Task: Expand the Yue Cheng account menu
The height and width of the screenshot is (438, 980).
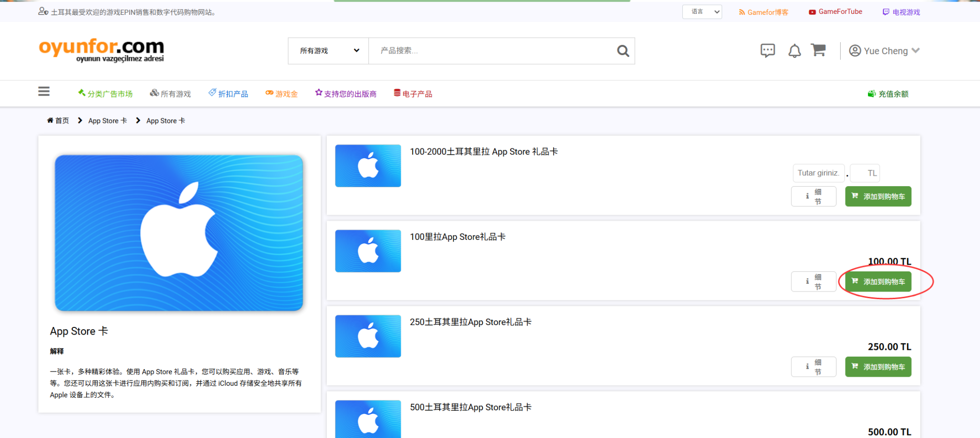Action: [x=884, y=51]
